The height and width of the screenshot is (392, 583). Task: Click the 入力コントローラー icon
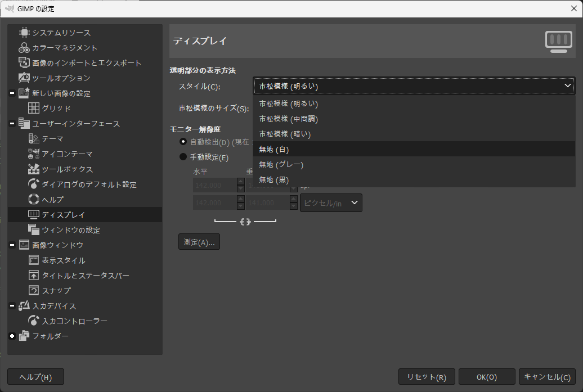(33, 321)
